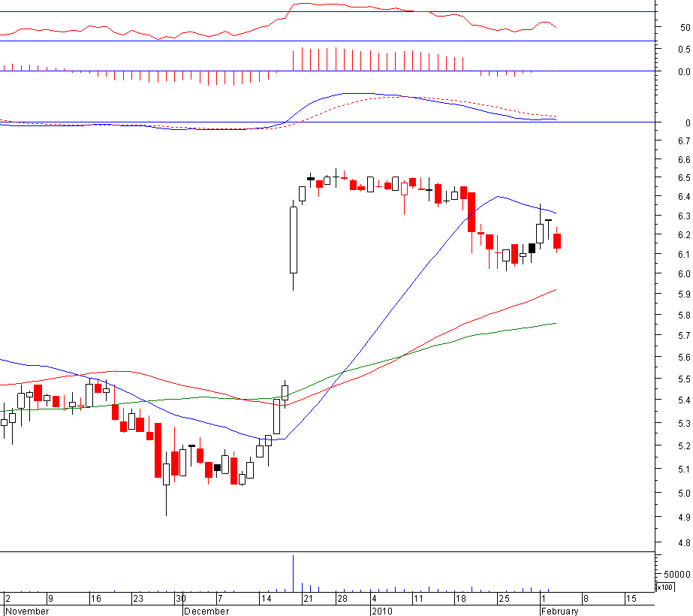Screen dimensions: 693x616
Task: Select the date label 15 on time axis
Action: [x=631, y=599]
